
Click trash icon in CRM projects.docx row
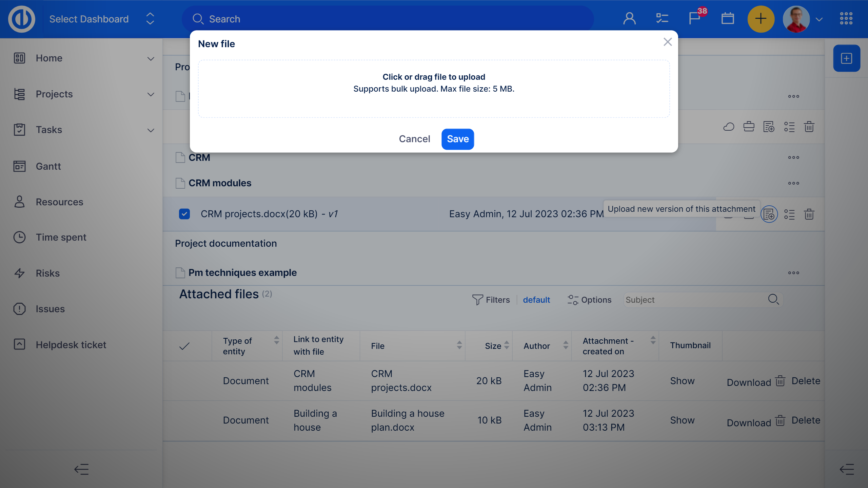(x=809, y=214)
